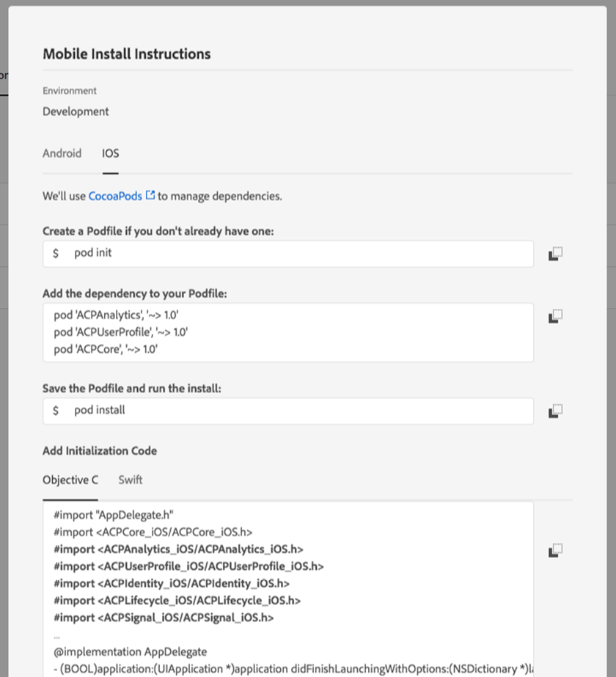Copy the 'pod install' command
The image size is (616, 677).
coord(555,411)
